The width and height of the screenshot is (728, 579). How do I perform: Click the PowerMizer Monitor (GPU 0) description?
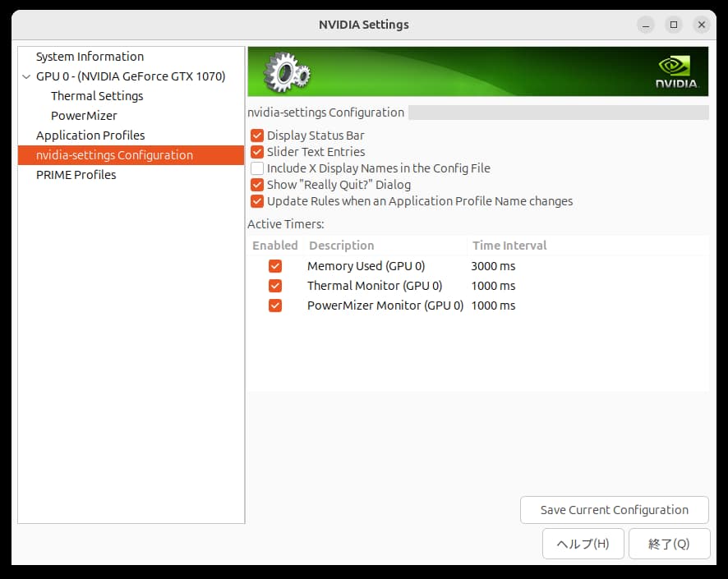click(385, 306)
